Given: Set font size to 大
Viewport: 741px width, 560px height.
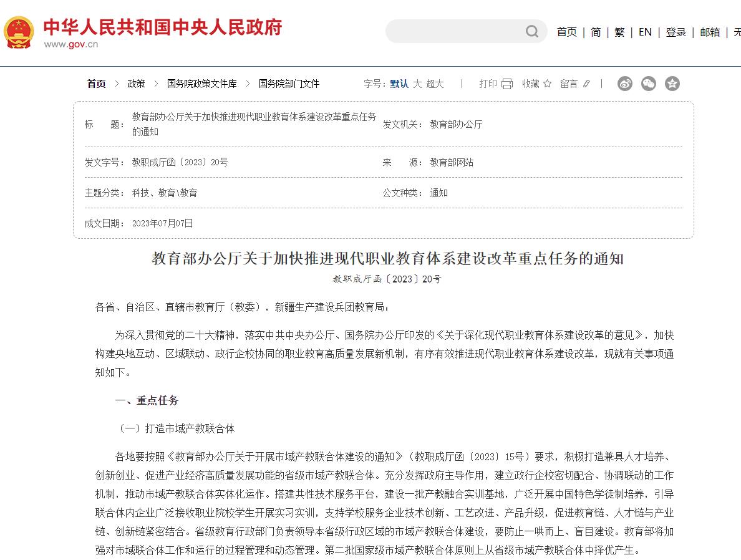Looking at the screenshot, I should point(417,84).
